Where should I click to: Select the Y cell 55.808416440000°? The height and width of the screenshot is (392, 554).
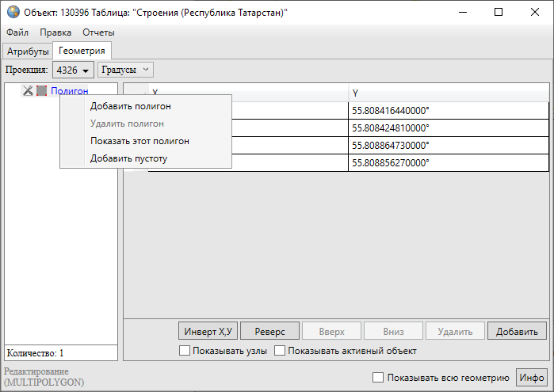pos(448,111)
